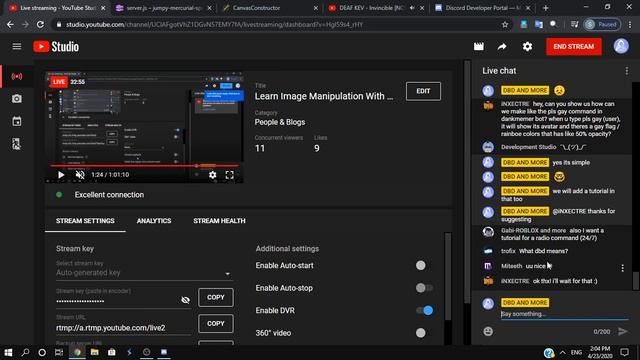Send the chat message arrow

pyautogui.click(x=622, y=331)
